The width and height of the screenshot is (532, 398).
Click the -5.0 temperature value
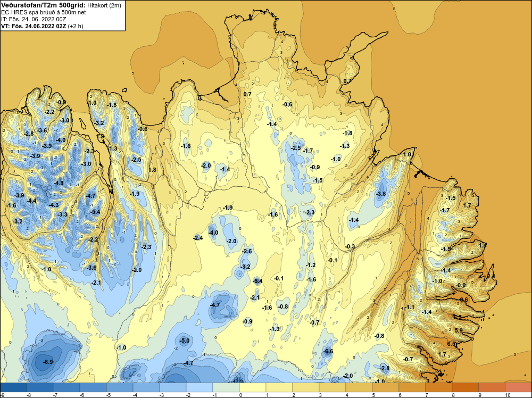point(185,341)
